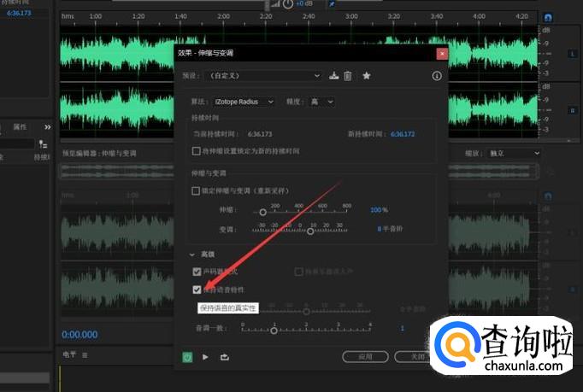Image resolution: width=583 pixels, height=392 pixels.
Task: Mark the preset as favorite with the star
Action: (x=366, y=76)
